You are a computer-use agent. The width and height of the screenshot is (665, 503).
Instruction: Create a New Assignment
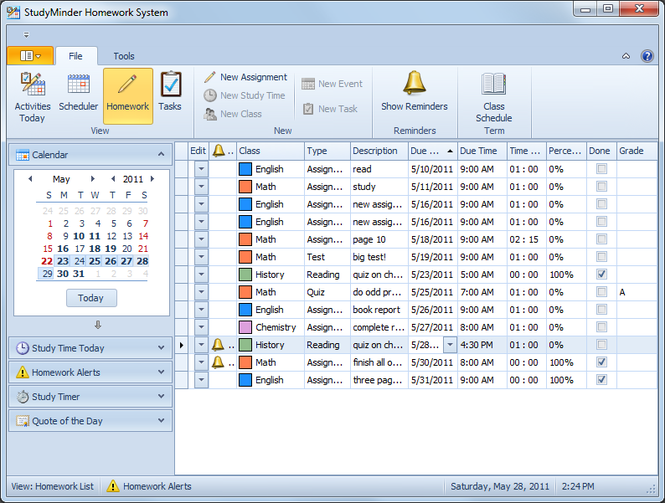(246, 77)
